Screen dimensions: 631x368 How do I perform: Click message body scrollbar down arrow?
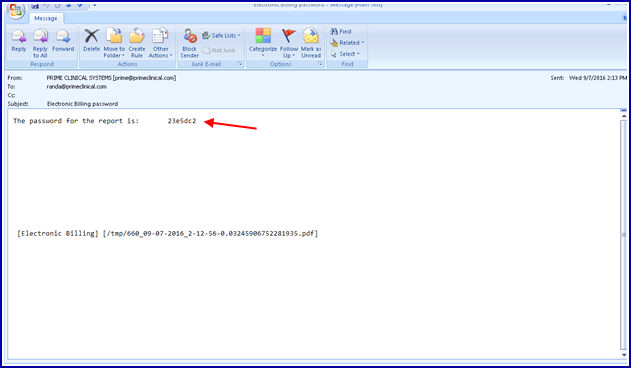pos(624,355)
